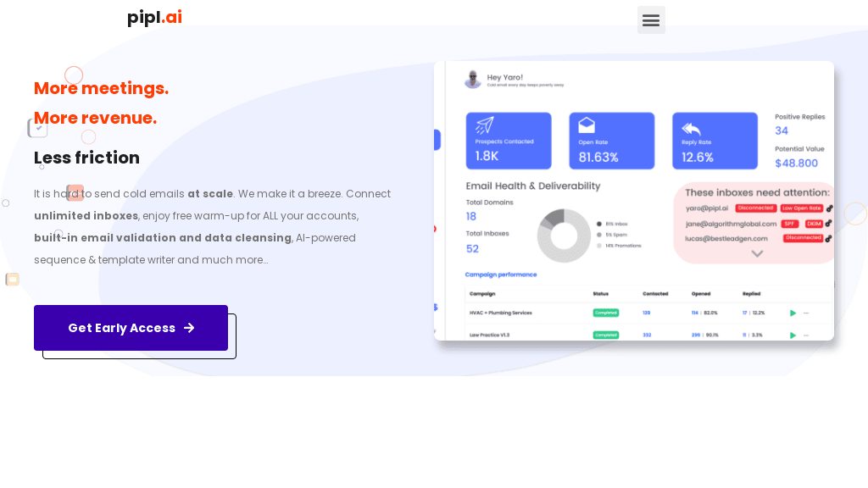Open the options menu beside HVAC campaign play button
This screenshot has height=488, width=868.
click(806, 313)
